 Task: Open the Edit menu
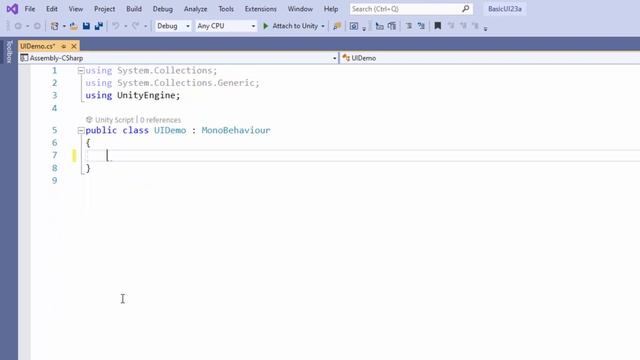[52, 9]
